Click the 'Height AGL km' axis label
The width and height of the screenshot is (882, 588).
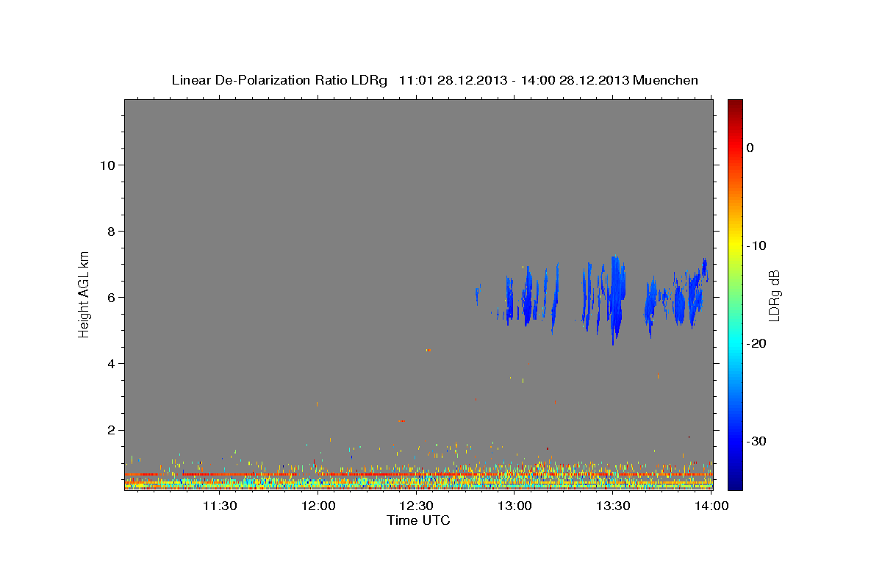point(85,294)
